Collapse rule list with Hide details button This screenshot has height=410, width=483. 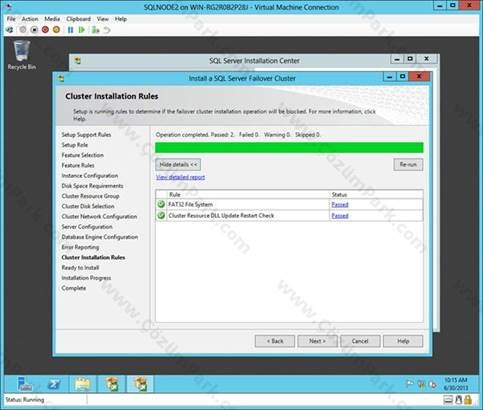coord(178,164)
